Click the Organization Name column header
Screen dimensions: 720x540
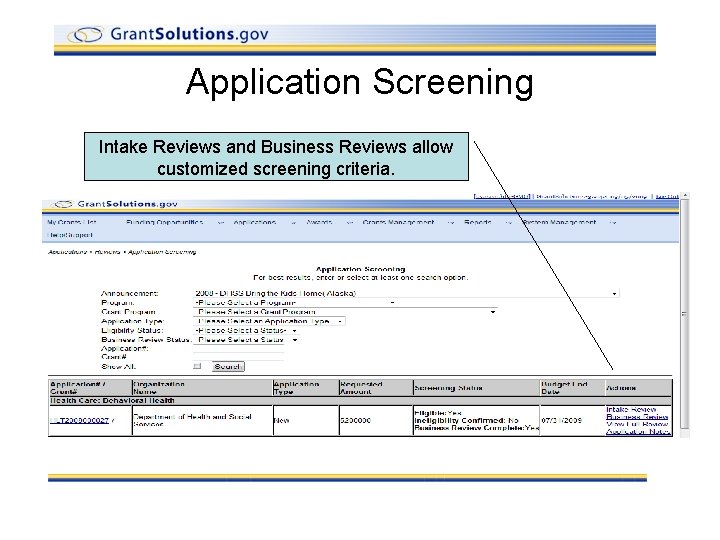202,388
